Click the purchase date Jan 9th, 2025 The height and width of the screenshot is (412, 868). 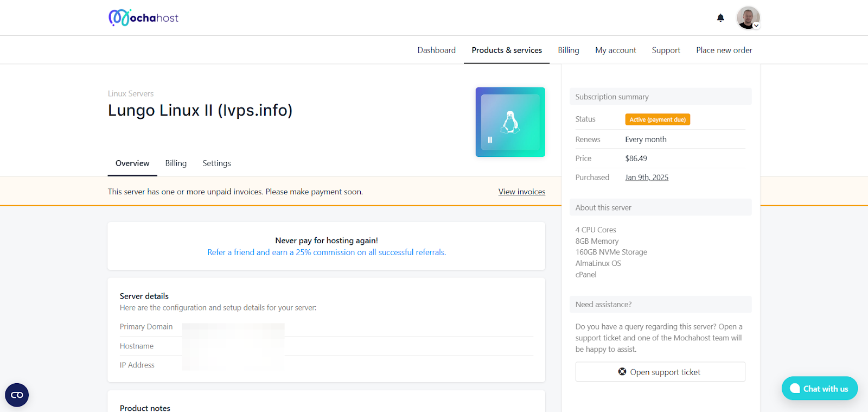[647, 178]
